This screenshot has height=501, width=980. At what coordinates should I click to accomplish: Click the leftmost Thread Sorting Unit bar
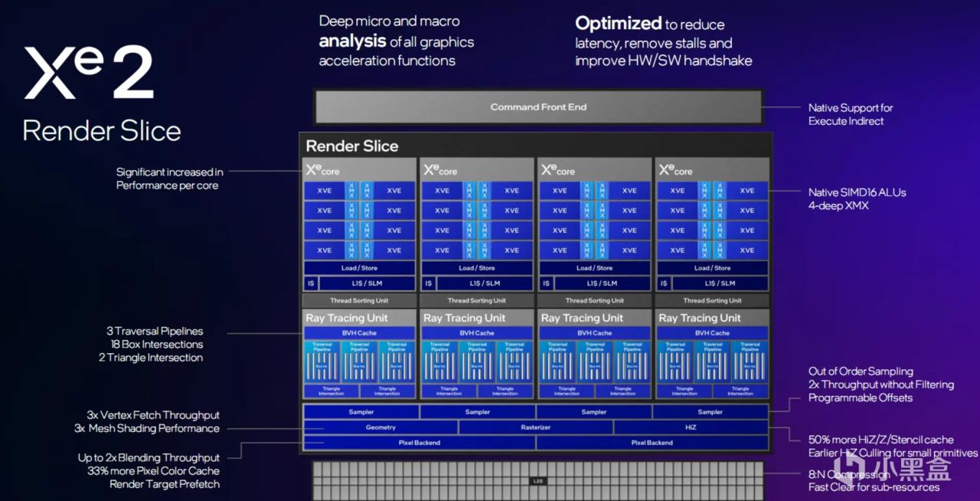point(359,300)
